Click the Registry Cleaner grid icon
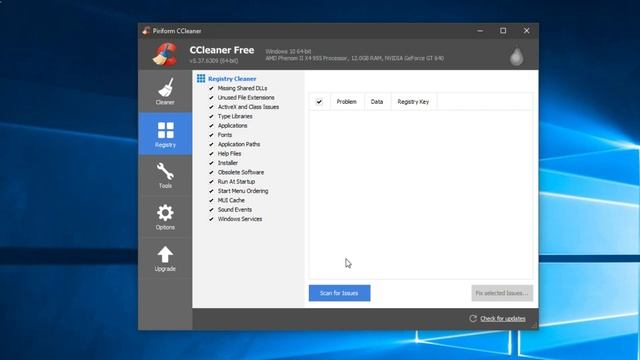 201,78
